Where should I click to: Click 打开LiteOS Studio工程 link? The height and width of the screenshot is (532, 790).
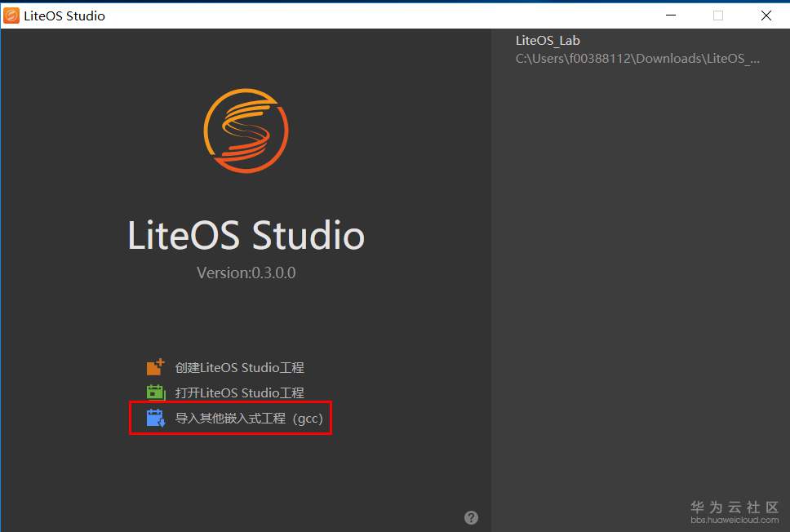point(239,393)
